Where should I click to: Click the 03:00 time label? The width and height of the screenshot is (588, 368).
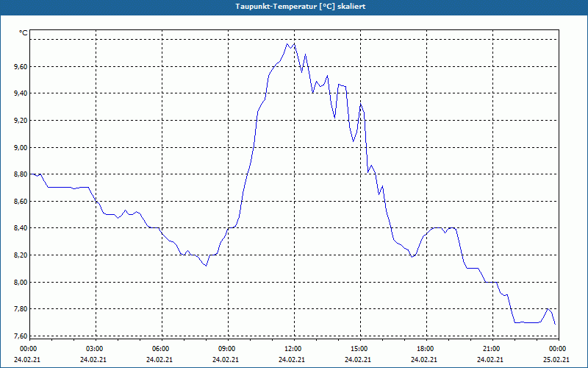click(x=96, y=349)
